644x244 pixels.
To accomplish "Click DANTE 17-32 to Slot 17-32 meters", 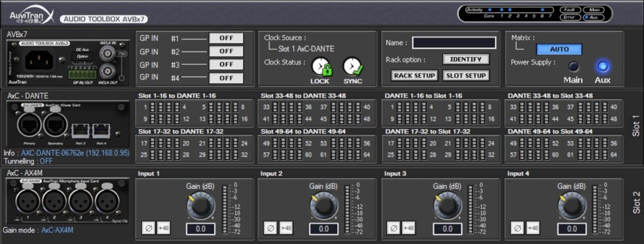I will click(441, 150).
